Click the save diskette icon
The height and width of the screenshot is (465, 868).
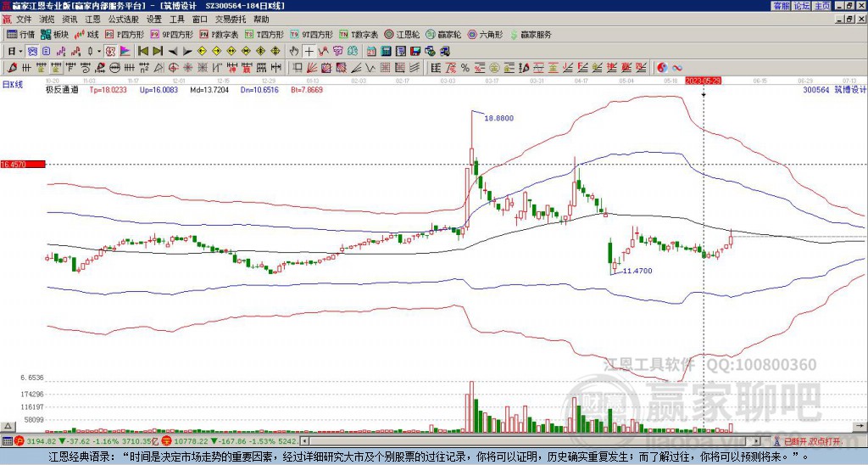point(415,52)
